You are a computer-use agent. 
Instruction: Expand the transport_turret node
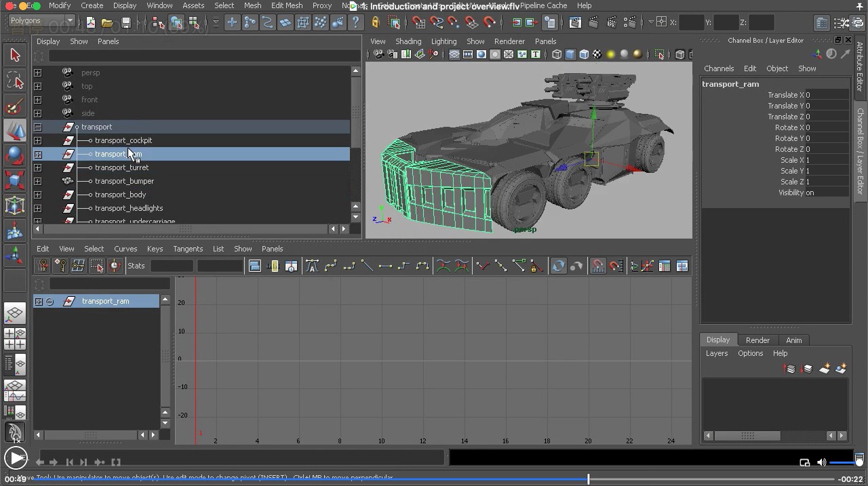click(38, 167)
